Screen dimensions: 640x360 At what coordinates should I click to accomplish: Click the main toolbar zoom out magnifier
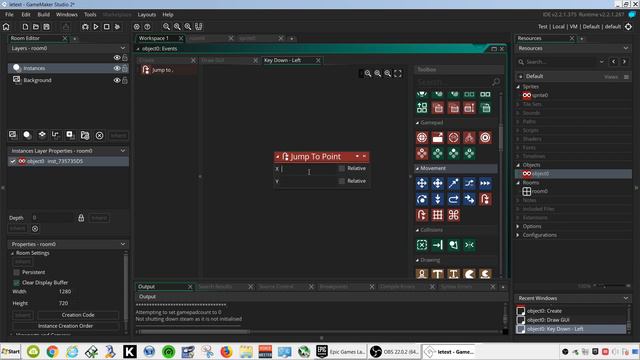pyautogui.click(x=166, y=27)
